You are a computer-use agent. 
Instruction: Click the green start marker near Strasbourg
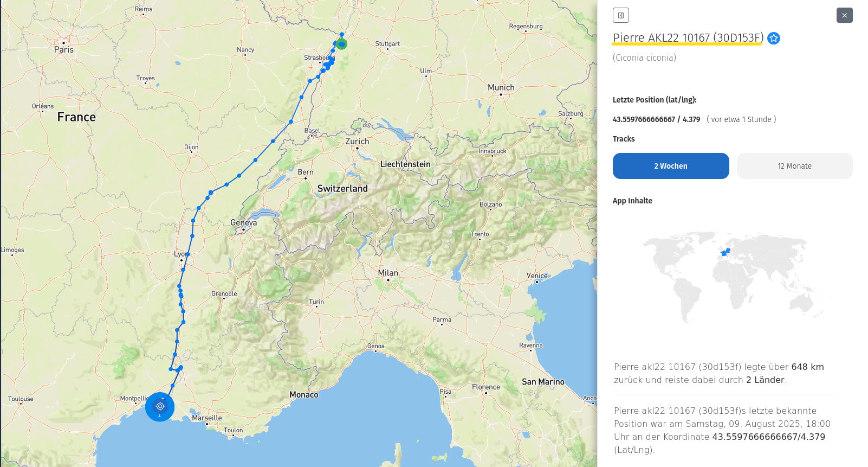[341, 44]
